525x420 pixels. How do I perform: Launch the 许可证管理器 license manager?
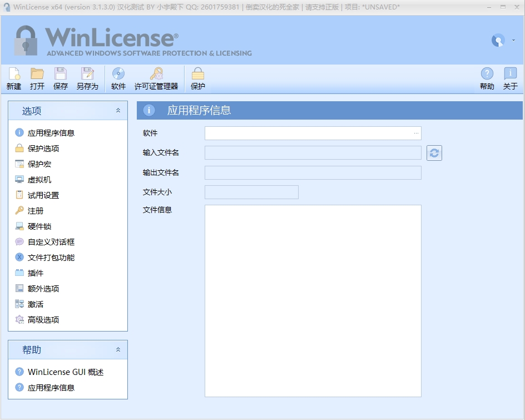click(156, 79)
